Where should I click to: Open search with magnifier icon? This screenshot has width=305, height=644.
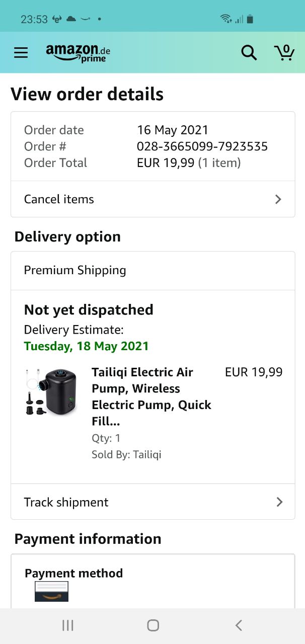pyautogui.click(x=249, y=52)
